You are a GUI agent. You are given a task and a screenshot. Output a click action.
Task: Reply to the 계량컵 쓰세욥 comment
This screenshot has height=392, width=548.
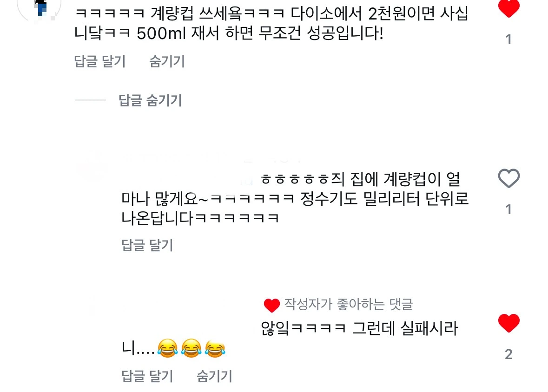[99, 61]
